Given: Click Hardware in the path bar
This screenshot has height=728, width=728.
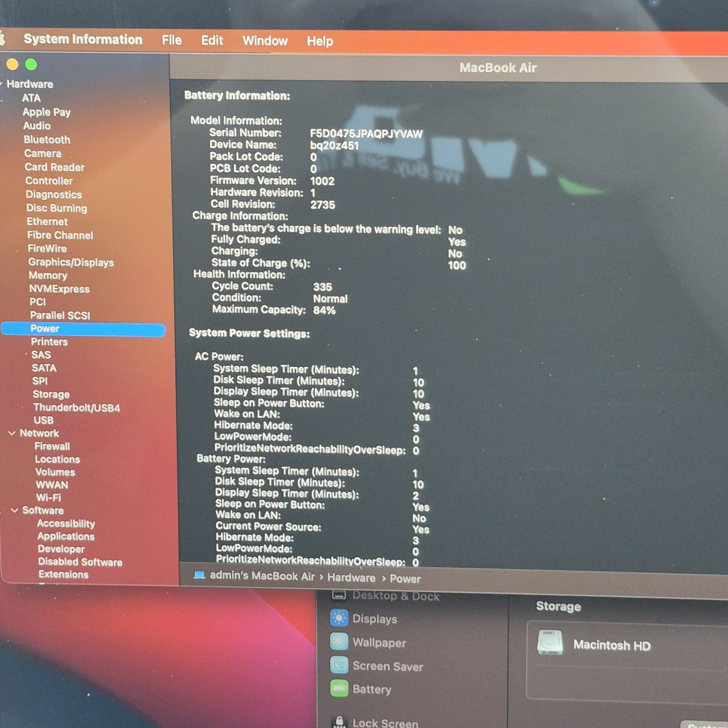Looking at the screenshot, I should click(x=351, y=578).
